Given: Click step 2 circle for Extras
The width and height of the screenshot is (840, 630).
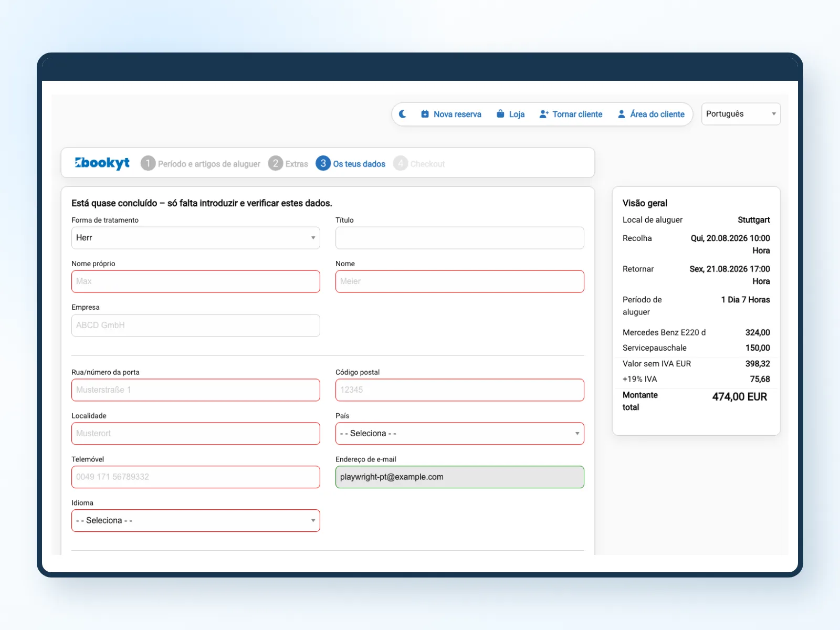Looking at the screenshot, I should (276, 163).
